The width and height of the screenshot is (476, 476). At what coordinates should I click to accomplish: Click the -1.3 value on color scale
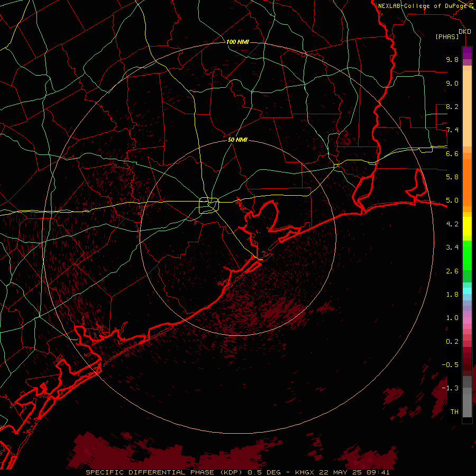[x=450, y=388]
